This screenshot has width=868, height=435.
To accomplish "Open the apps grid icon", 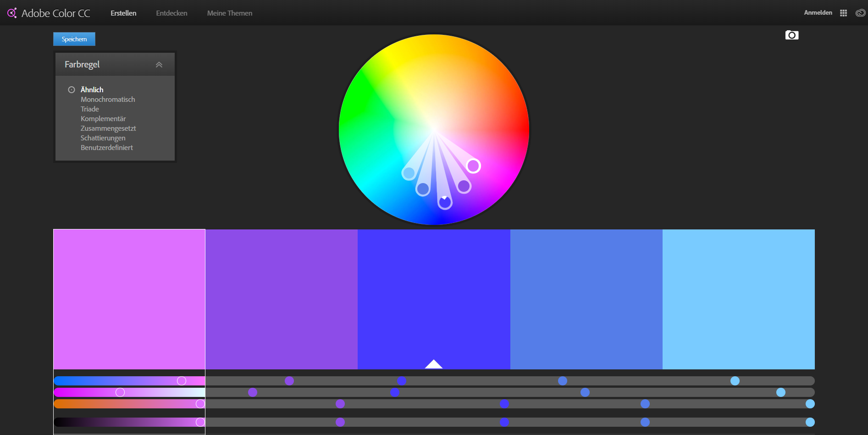I will (x=843, y=13).
